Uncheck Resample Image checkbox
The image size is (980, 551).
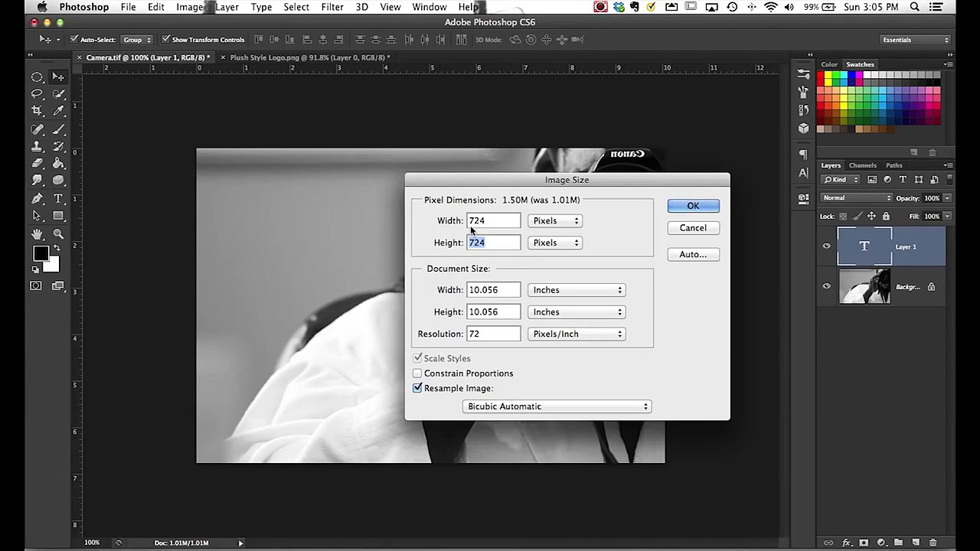tap(417, 388)
